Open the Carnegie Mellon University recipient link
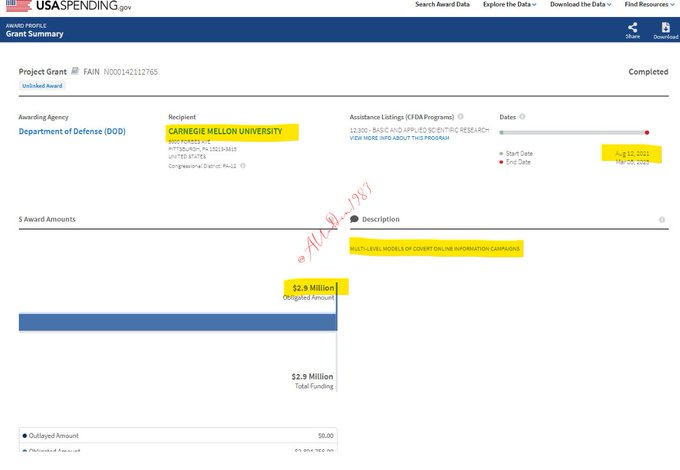This screenshot has width=680, height=470. click(x=225, y=131)
